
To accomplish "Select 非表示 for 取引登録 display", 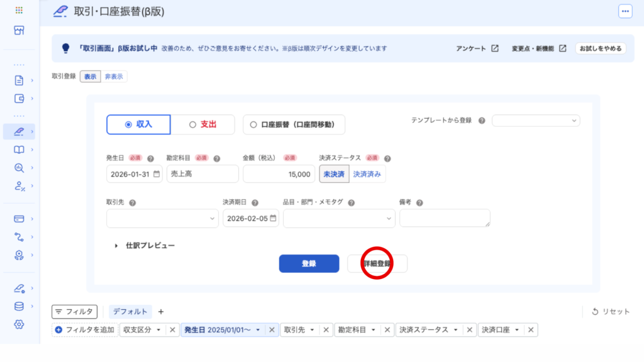I will (114, 77).
